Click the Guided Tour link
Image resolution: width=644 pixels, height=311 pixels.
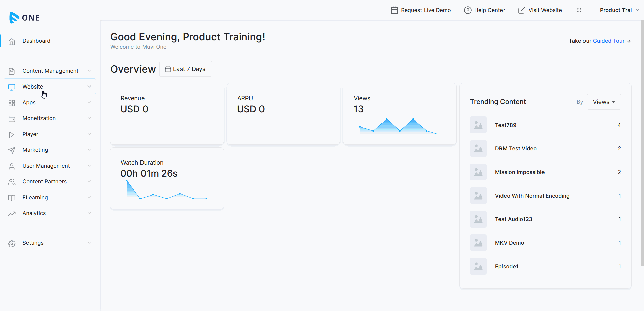pos(609,41)
